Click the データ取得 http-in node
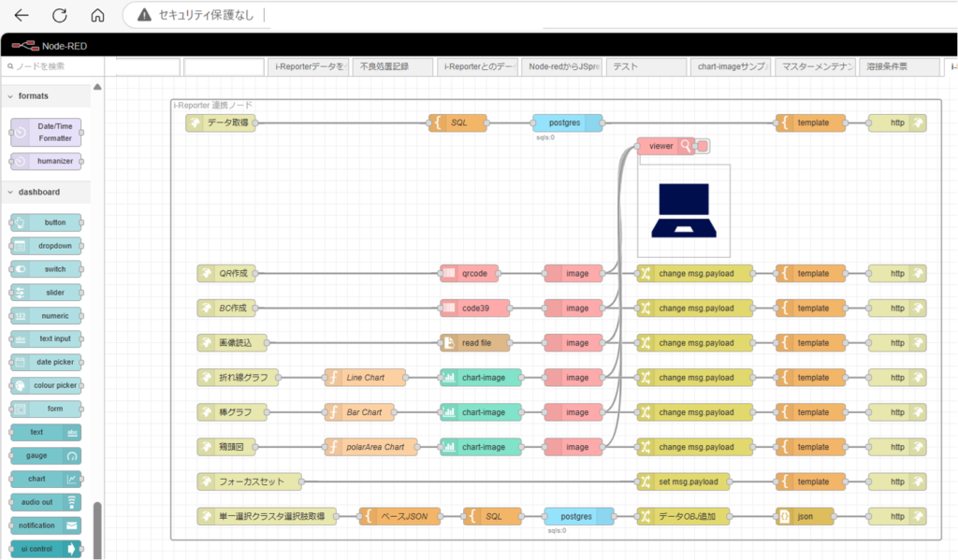This screenshot has height=560, width=958. (220, 122)
